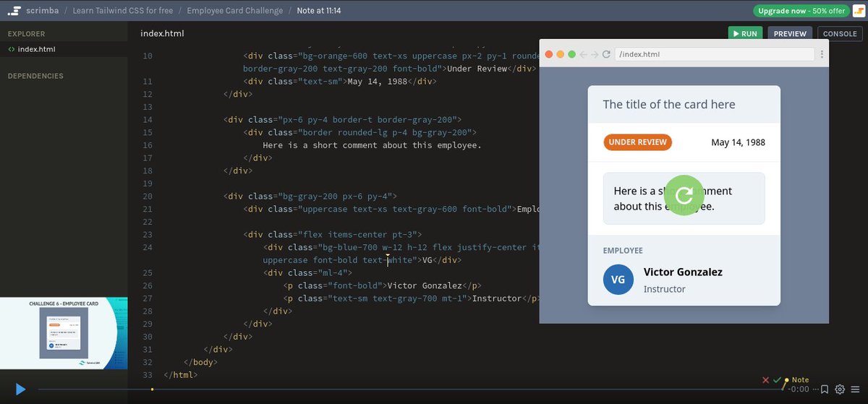Click the Note at 11:14 breadcrumb

[320, 11]
